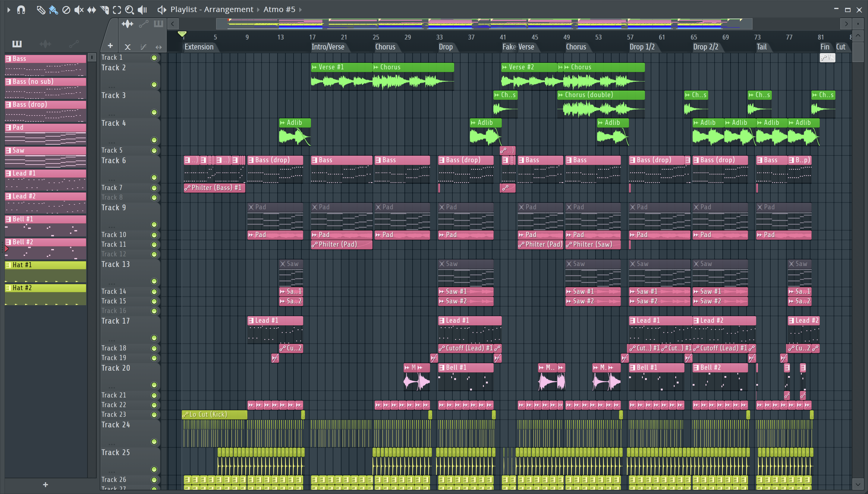This screenshot has height=494, width=868.
Task: Select the Slice tool
Action: coord(104,10)
